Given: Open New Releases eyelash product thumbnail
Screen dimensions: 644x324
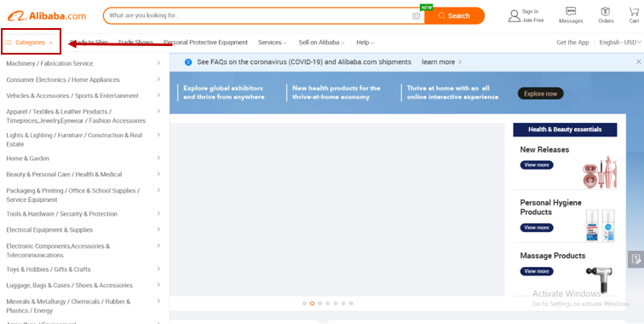Looking at the screenshot, I should 599,172.
